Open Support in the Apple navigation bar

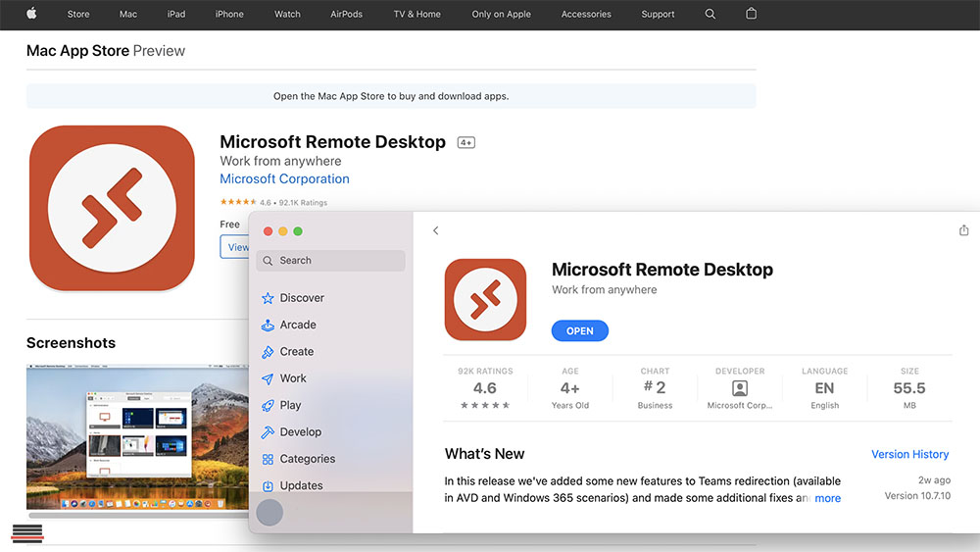pyautogui.click(x=658, y=14)
